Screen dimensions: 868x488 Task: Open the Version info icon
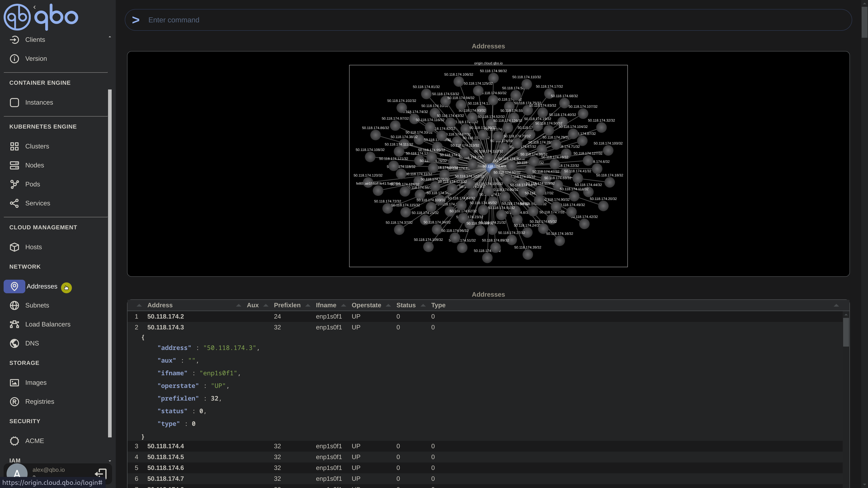14,59
